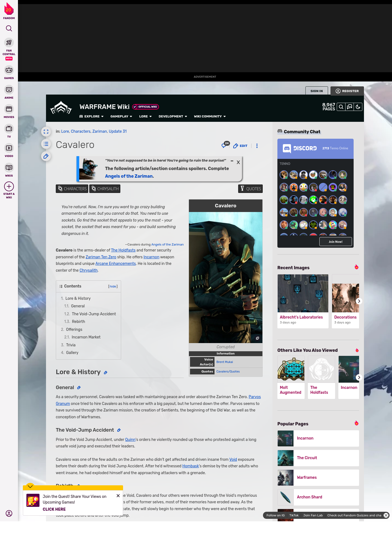Click Join Now on Discord widget
This screenshot has height=545, width=392.
pyautogui.click(x=336, y=242)
